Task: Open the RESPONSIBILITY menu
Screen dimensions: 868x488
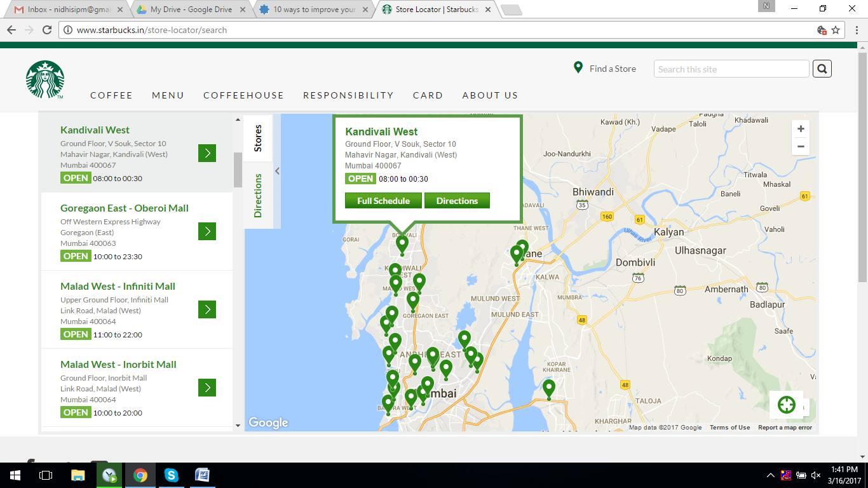Action: coord(348,95)
